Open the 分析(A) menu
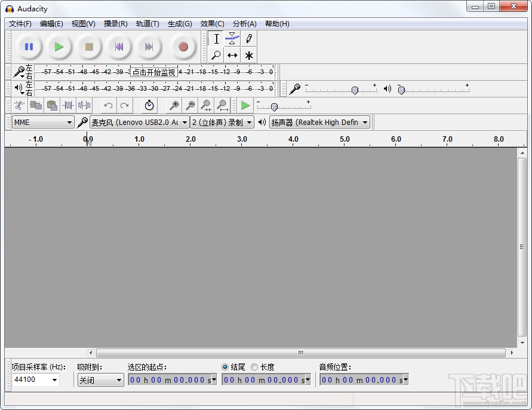Viewport: 532px width, 410px height. click(x=245, y=24)
